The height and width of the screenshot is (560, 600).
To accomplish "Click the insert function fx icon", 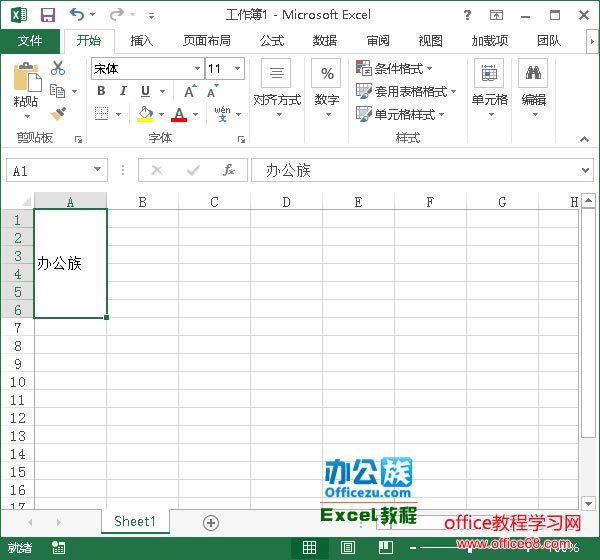I will pyautogui.click(x=229, y=170).
